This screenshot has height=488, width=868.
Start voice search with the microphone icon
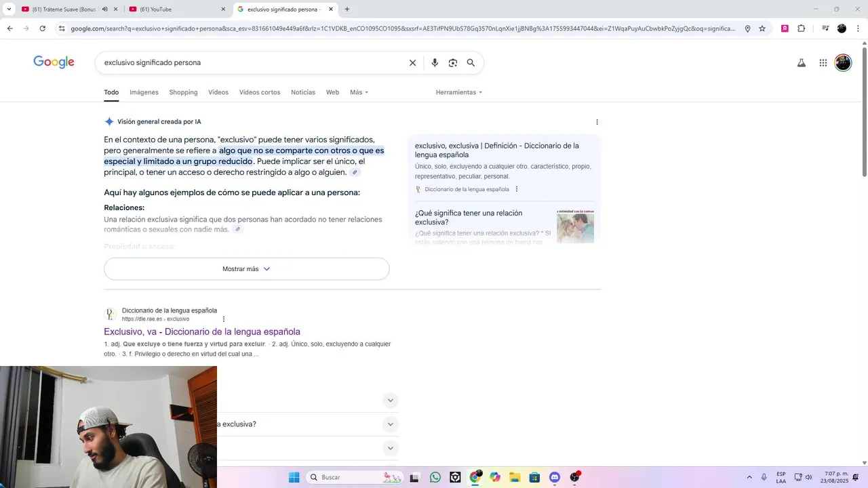435,62
